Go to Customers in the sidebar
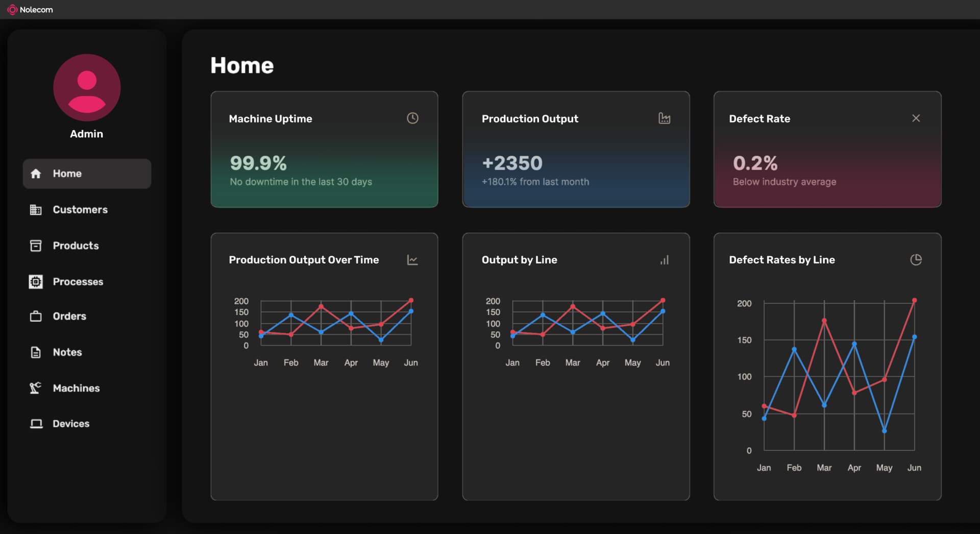Screen dimensions: 980x534 pyautogui.click(x=80, y=210)
